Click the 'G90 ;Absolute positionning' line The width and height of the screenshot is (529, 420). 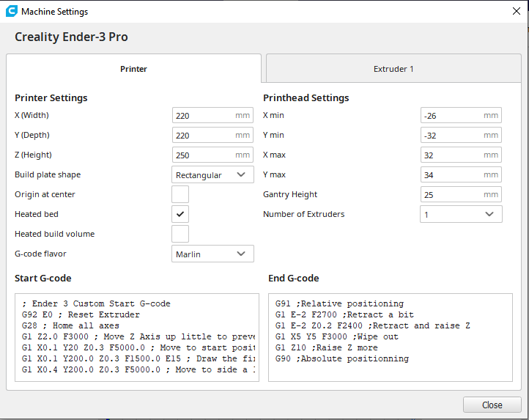click(x=342, y=358)
